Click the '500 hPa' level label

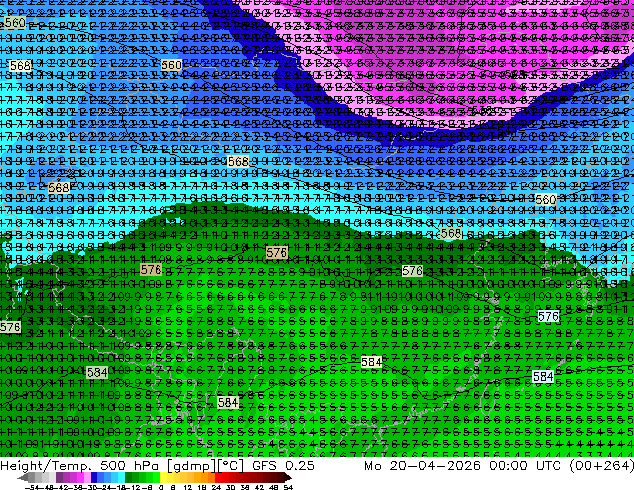(x=131, y=466)
